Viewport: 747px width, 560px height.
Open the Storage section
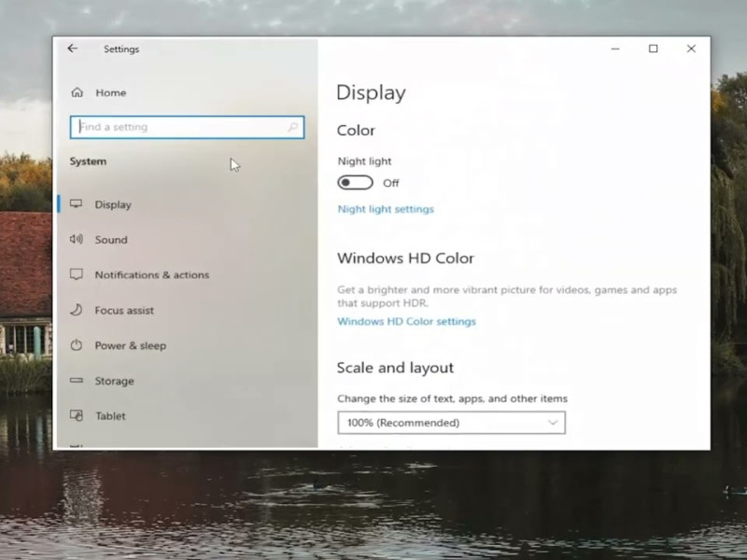point(188,381)
